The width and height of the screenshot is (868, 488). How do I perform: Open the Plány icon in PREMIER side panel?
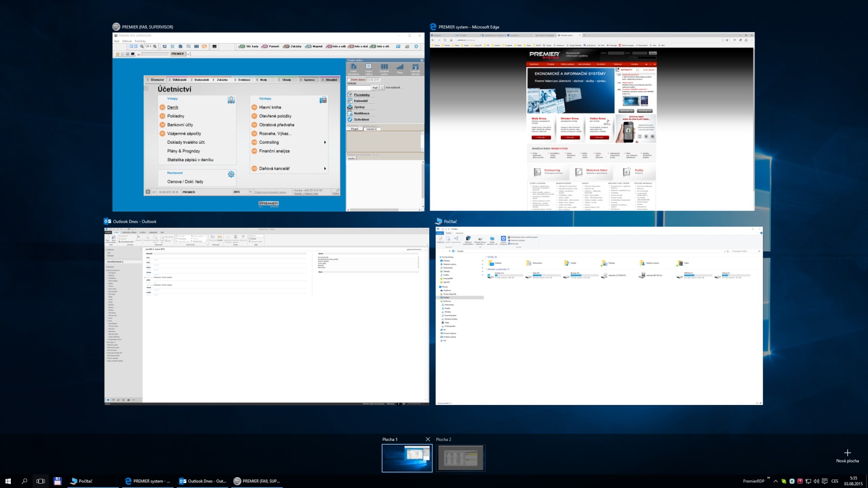400,68
